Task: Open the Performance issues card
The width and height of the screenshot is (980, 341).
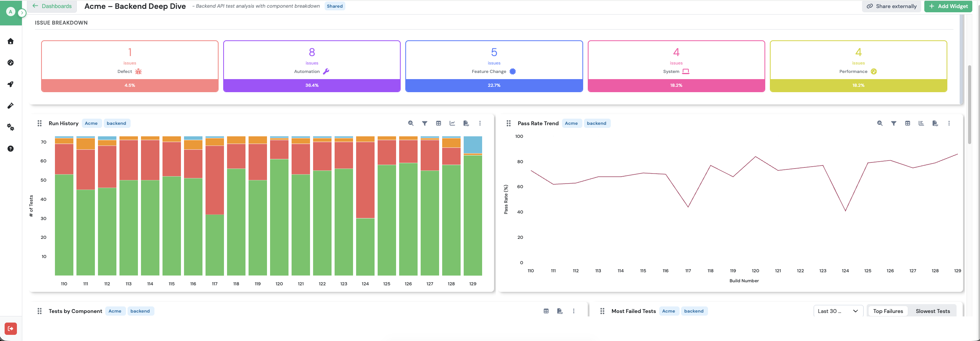Action: click(858, 66)
